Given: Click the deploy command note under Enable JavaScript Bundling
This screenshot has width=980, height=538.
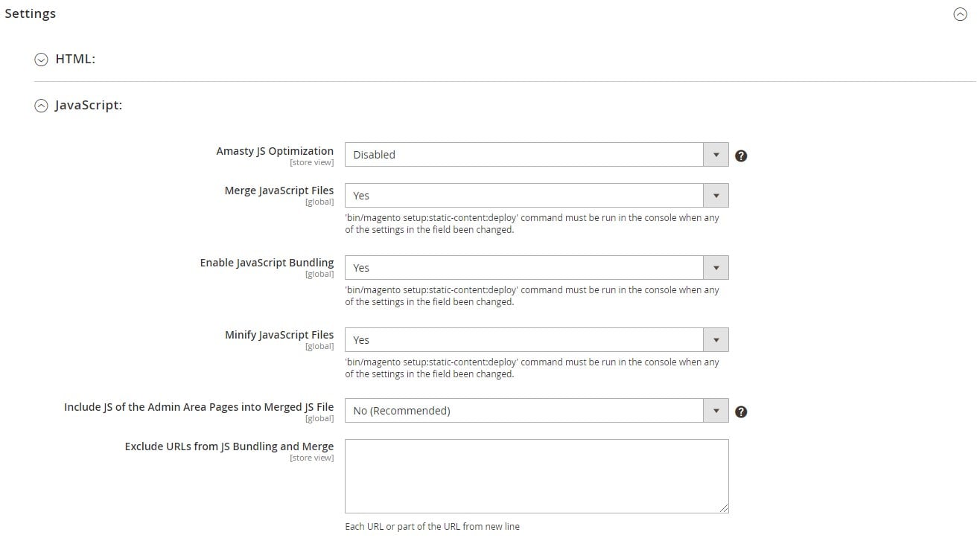Looking at the screenshot, I should pos(532,296).
